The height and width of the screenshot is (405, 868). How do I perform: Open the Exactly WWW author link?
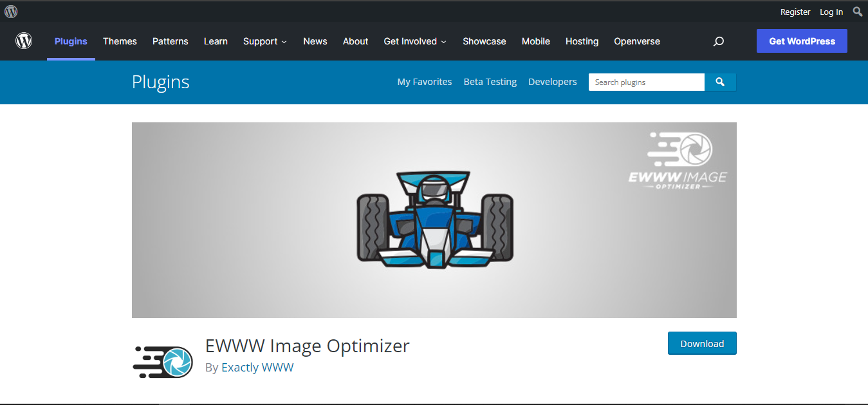click(x=257, y=368)
